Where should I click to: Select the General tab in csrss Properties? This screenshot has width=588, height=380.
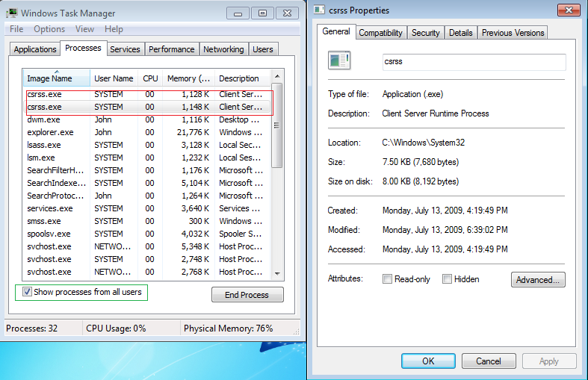pyautogui.click(x=336, y=31)
